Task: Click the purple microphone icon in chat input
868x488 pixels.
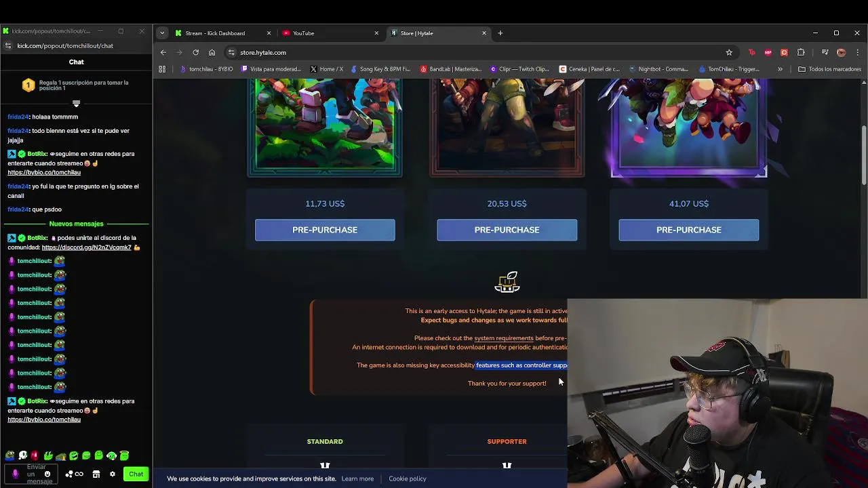Action: pos(15,474)
